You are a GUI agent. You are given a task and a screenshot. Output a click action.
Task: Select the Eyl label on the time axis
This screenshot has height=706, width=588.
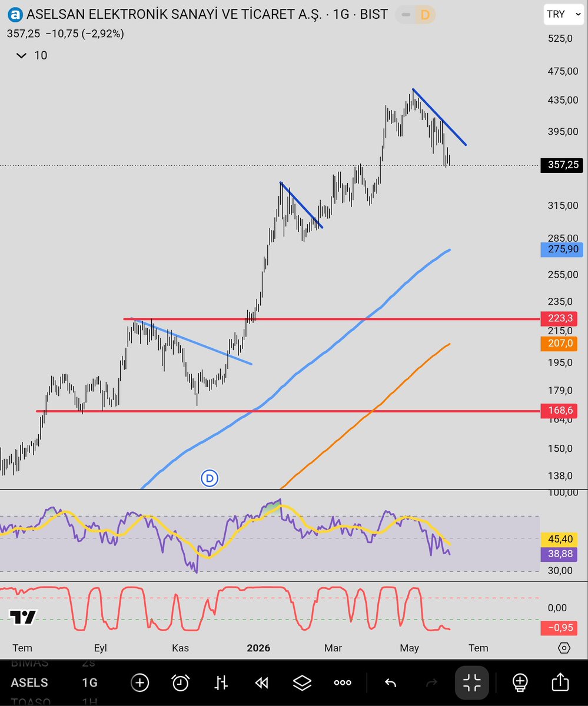101,648
